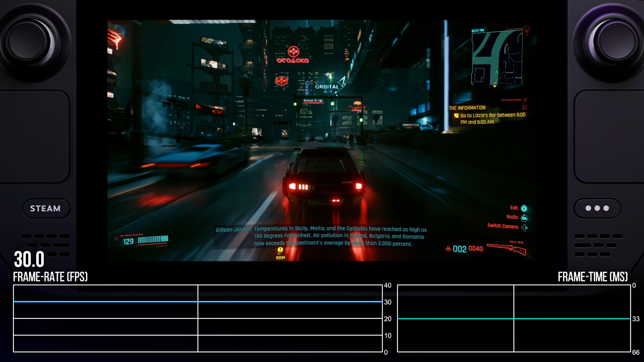644x362 pixels.
Task: Click the left analog stick
Action: coord(27,41)
